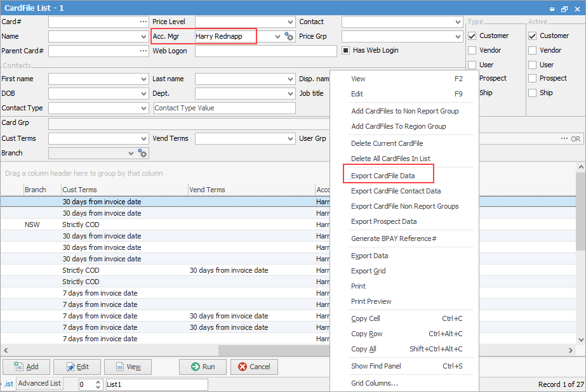Choose Print Preview in the context menu
The width and height of the screenshot is (586, 392).
(371, 301)
